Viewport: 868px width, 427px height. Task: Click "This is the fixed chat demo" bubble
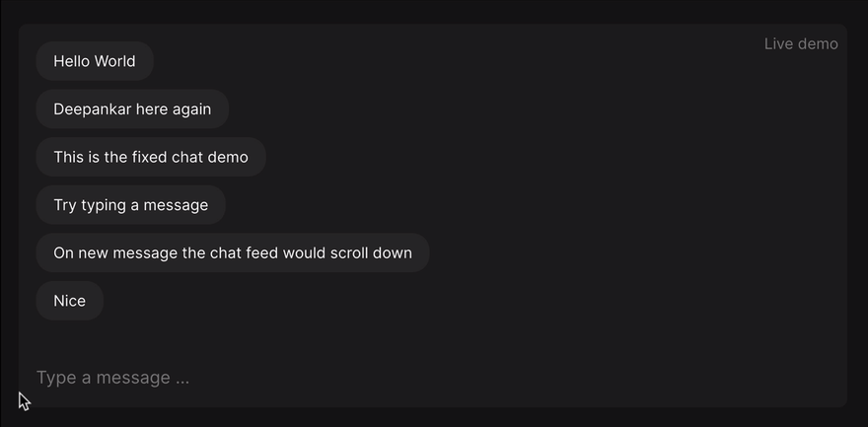pos(151,157)
